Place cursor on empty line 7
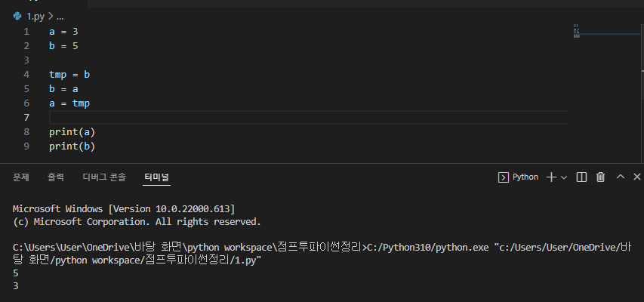 308,118
